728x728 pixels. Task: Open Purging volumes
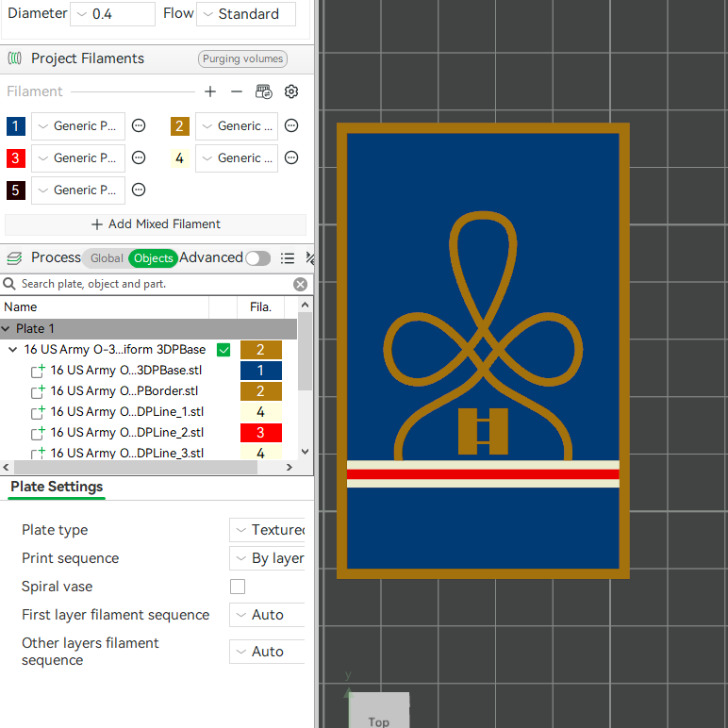click(x=242, y=59)
